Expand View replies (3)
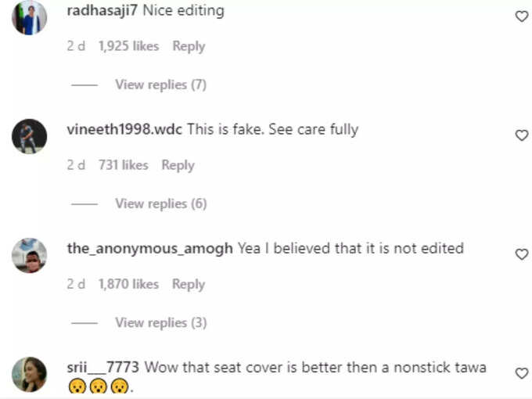532x399 pixels. click(161, 322)
